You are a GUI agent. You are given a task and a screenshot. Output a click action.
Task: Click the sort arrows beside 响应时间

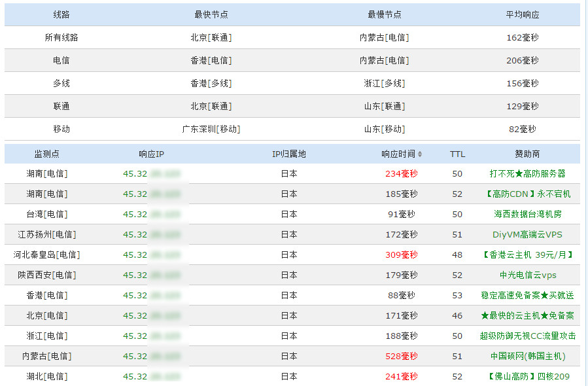[x=420, y=154]
